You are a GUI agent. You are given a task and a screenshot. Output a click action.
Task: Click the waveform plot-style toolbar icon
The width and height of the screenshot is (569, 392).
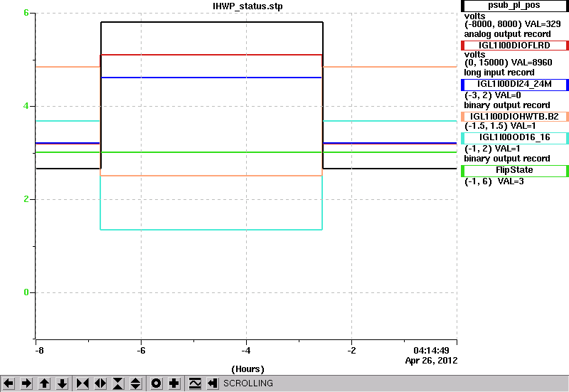[195, 383]
